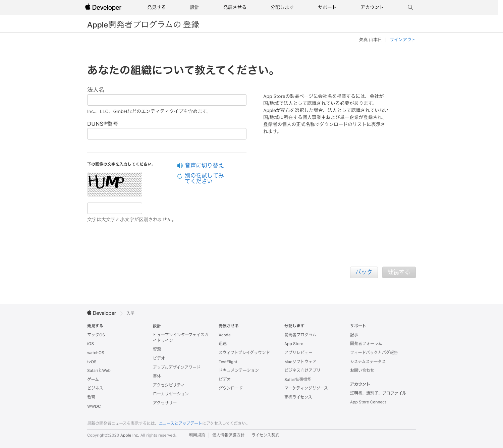
Task: Open watchOS footer link
Action: (x=96, y=353)
